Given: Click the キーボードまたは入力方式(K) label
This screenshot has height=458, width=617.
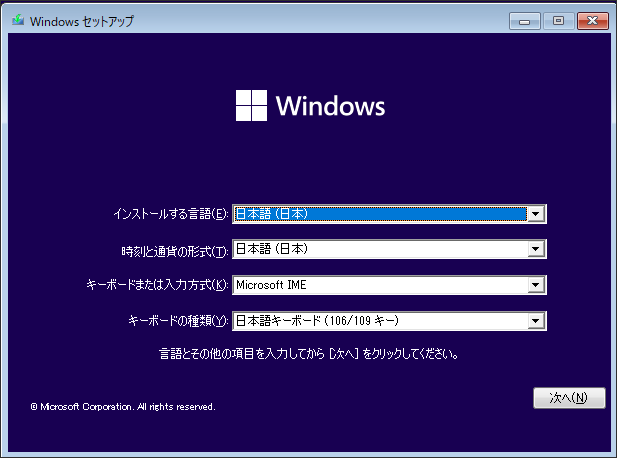Looking at the screenshot, I should 157,285.
